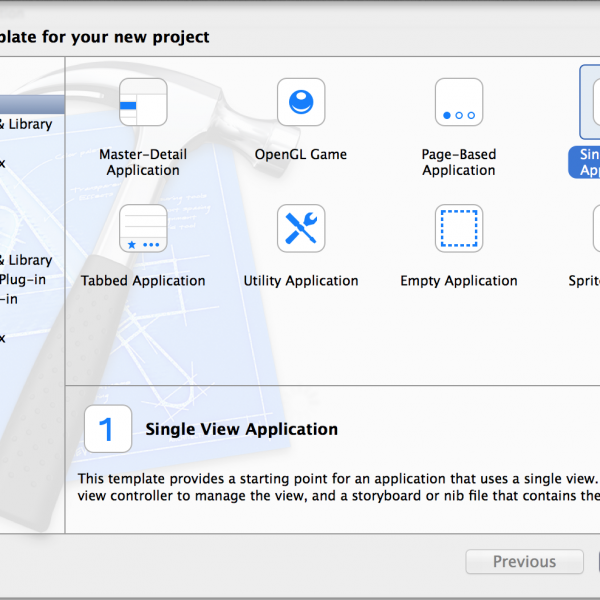600x600 pixels.
Task: Click the Previous button
Action: click(x=524, y=562)
